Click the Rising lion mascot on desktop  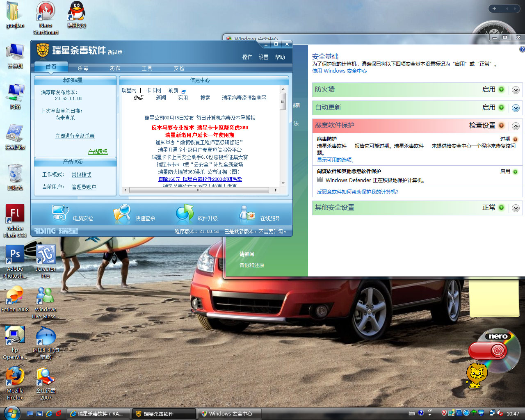click(476, 375)
